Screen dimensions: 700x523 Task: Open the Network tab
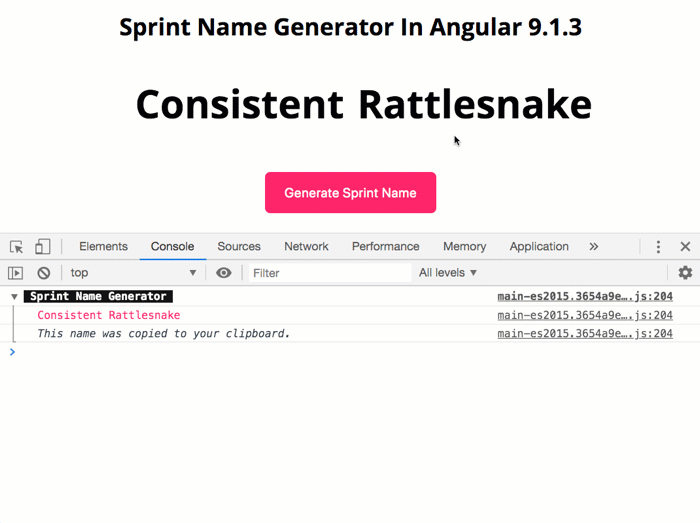click(x=306, y=246)
